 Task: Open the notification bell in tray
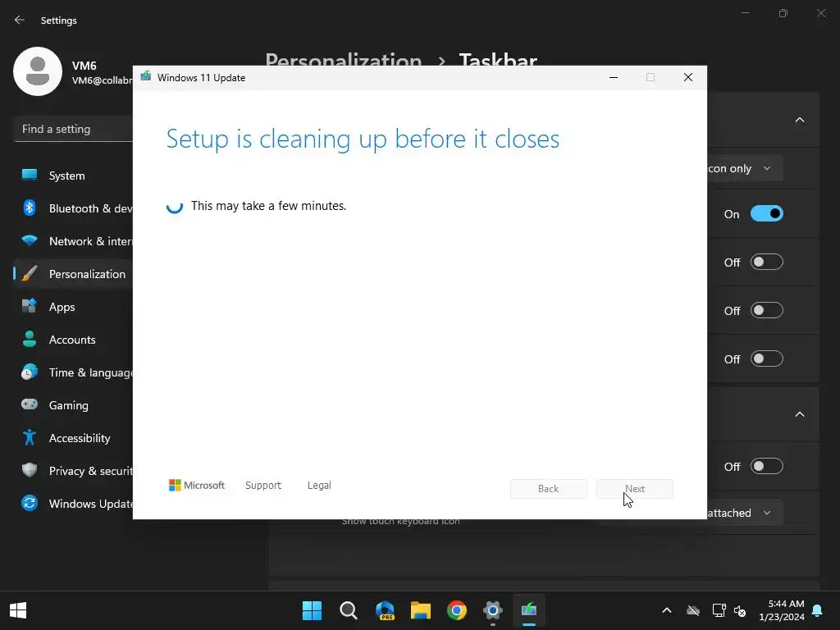pyautogui.click(x=818, y=610)
